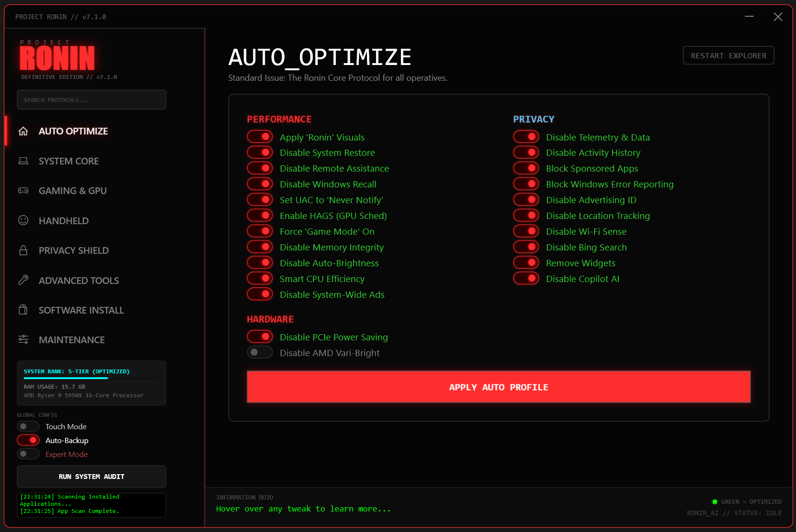Switch off Auto-Backup toggle
Viewport: 796px width, 532px height.
coord(28,440)
